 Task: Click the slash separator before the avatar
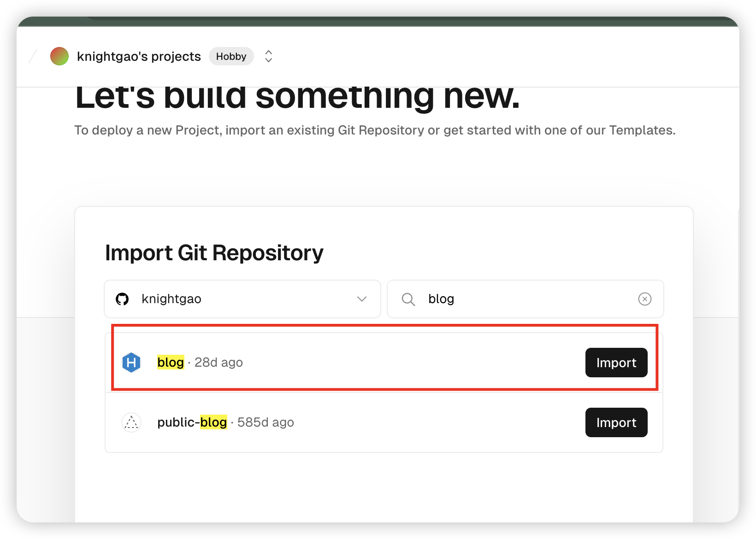point(33,56)
